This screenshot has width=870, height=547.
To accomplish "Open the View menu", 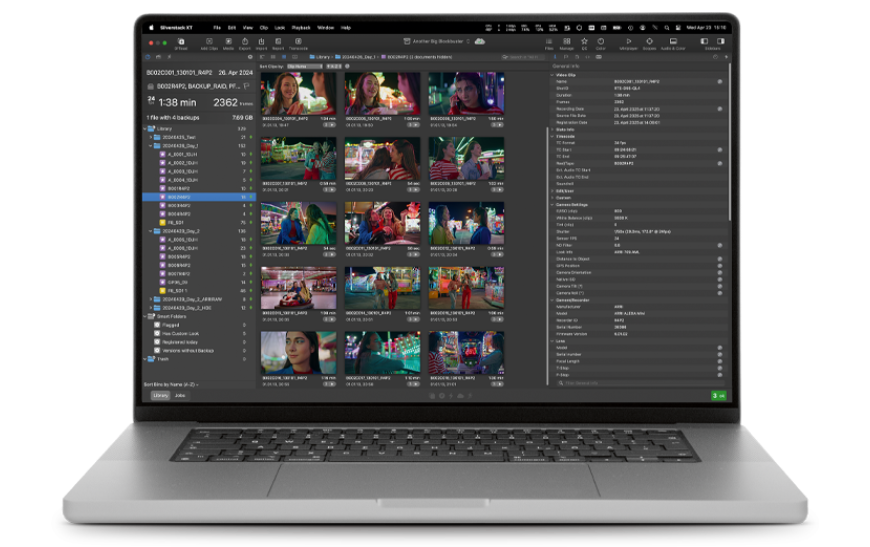I will coord(247,28).
